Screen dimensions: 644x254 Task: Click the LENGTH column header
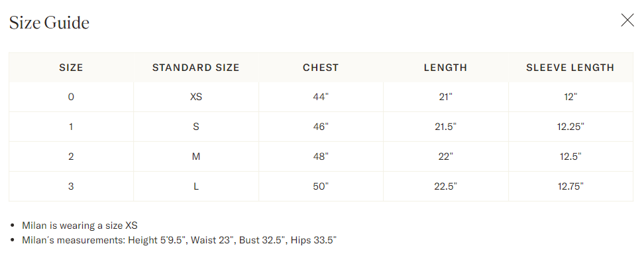coord(446,68)
